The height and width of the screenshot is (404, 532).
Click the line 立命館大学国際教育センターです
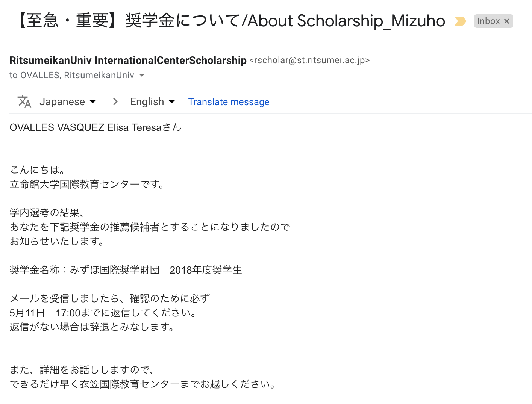click(x=88, y=184)
